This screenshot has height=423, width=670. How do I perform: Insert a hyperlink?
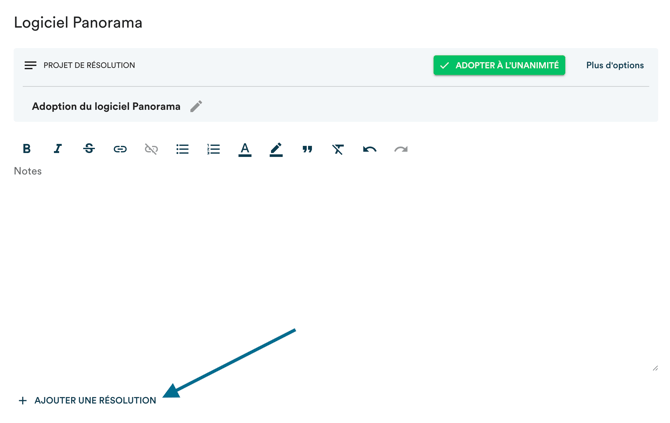pos(120,149)
